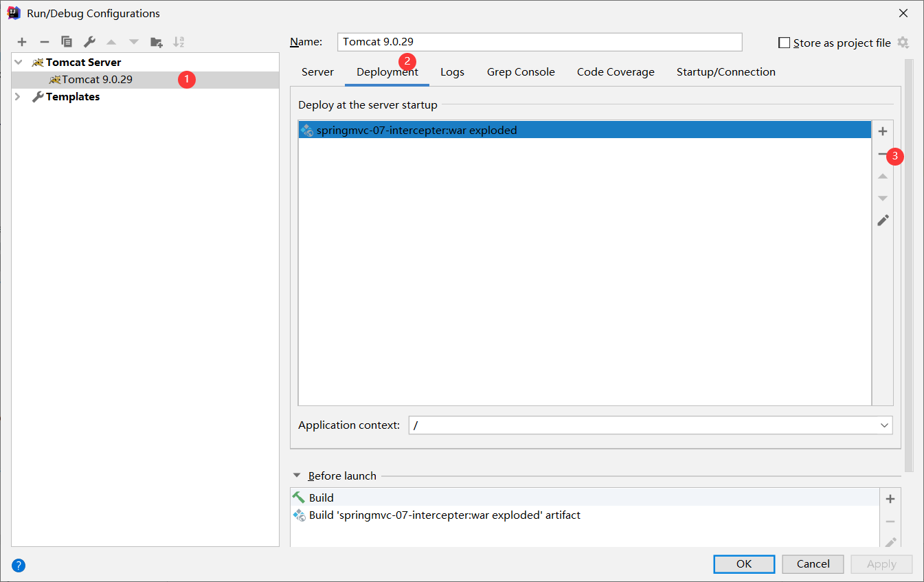924x582 pixels.
Task: Open help with question mark icon
Action: coord(19,566)
